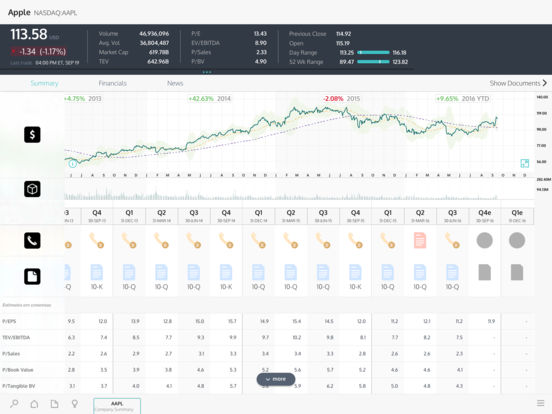This screenshot has height=414, width=552.
Task: Click the +9.65% 2016 YTD label
Action: [x=463, y=99]
